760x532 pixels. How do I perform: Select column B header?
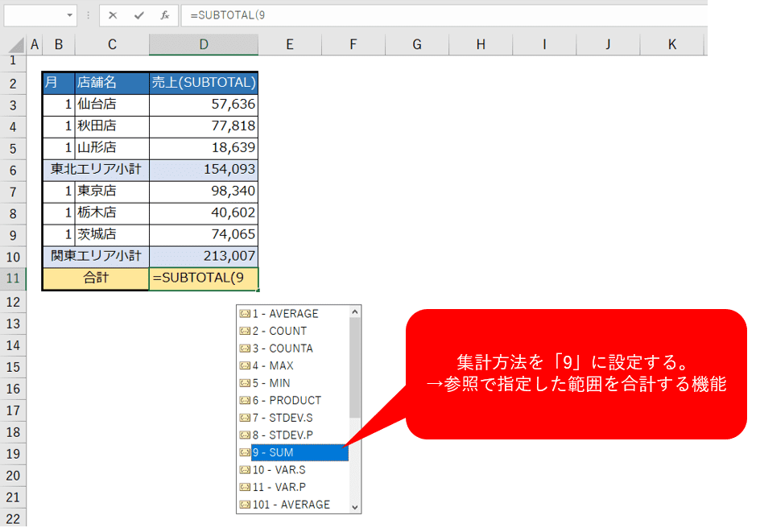coord(59,44)
